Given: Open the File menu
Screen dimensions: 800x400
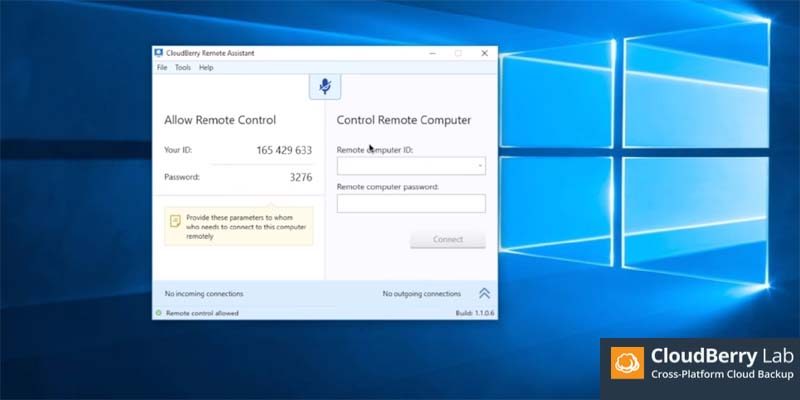Looking at the screenshot, I should pos(162,68).
